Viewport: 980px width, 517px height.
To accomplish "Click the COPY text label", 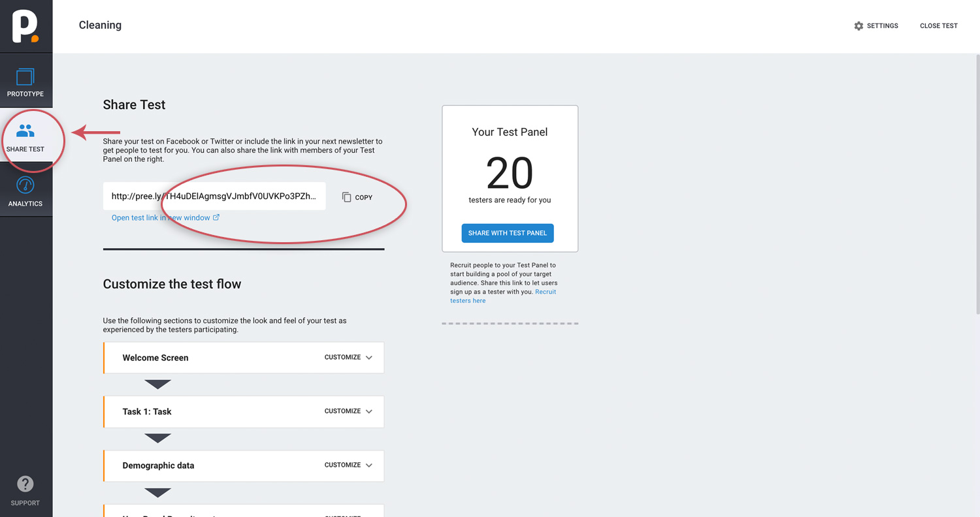I will pyautogui.click(x=364, y=197).
